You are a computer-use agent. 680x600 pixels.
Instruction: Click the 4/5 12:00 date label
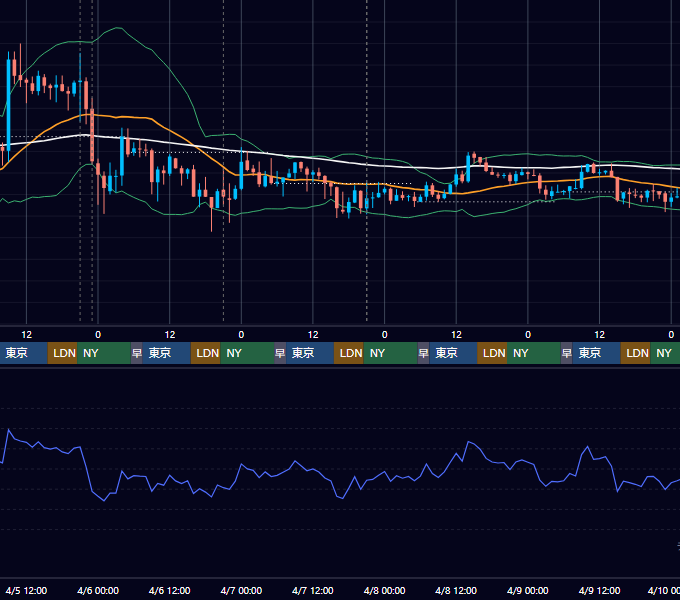click(26, 590)
